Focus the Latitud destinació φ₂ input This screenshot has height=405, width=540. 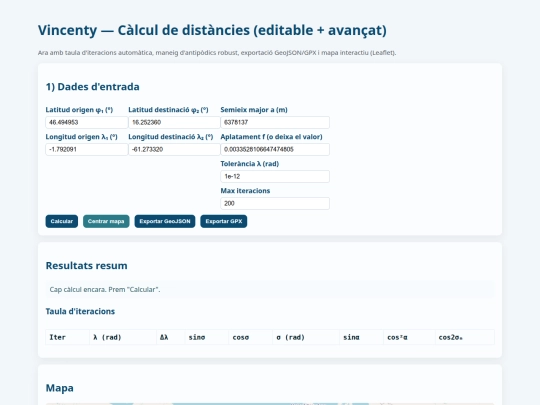click(x=174, y=122)
